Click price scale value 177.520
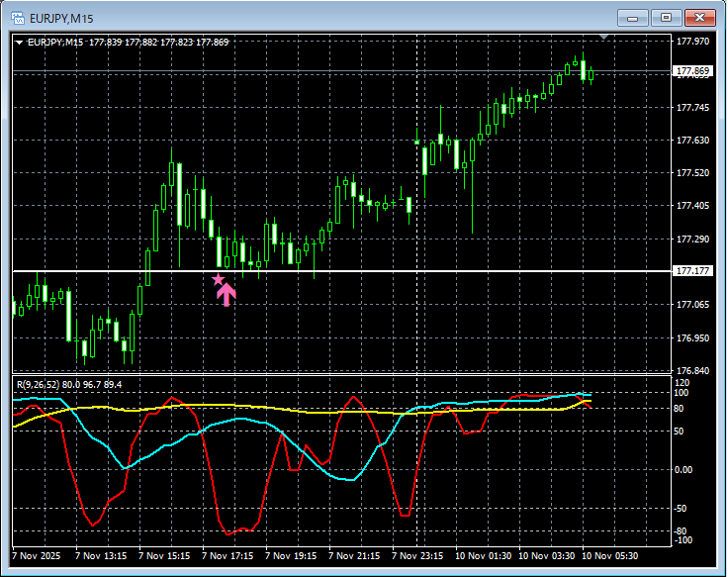 (692, 173)
